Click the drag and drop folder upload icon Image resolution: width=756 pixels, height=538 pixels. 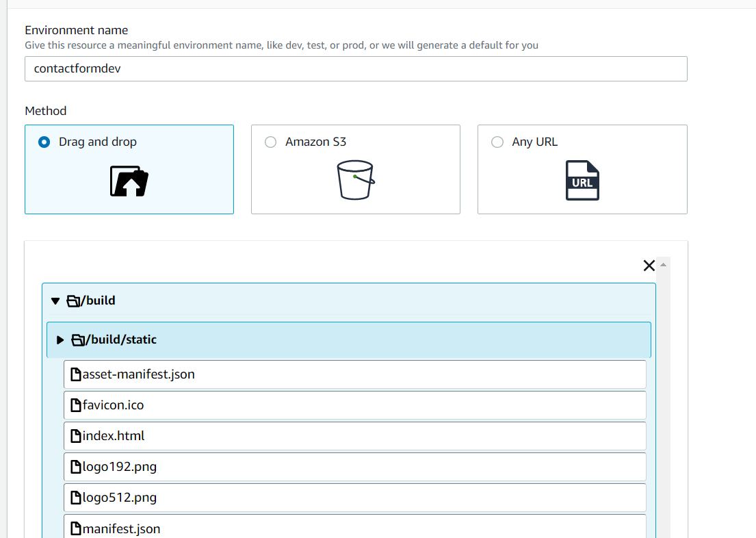click(129, 181)
